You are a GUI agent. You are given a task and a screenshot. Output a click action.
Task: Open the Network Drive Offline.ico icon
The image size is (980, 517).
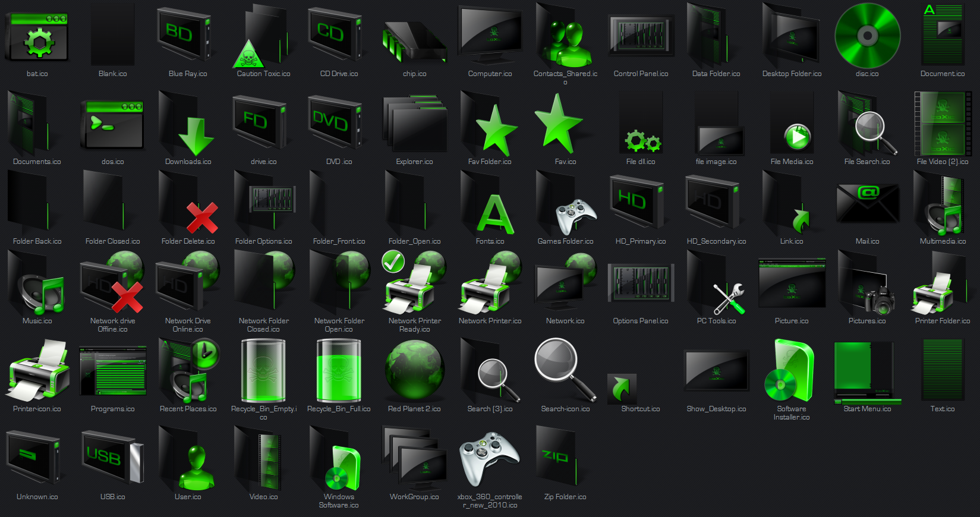tap(112, 284)
